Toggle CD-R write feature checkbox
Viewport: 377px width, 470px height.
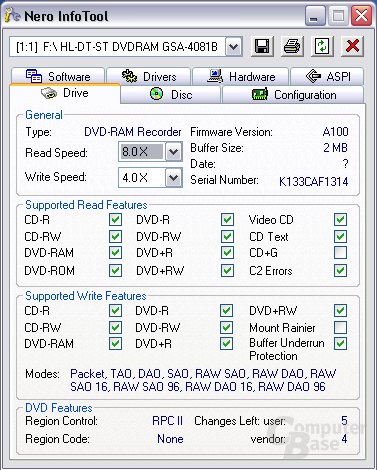[115, 311]
